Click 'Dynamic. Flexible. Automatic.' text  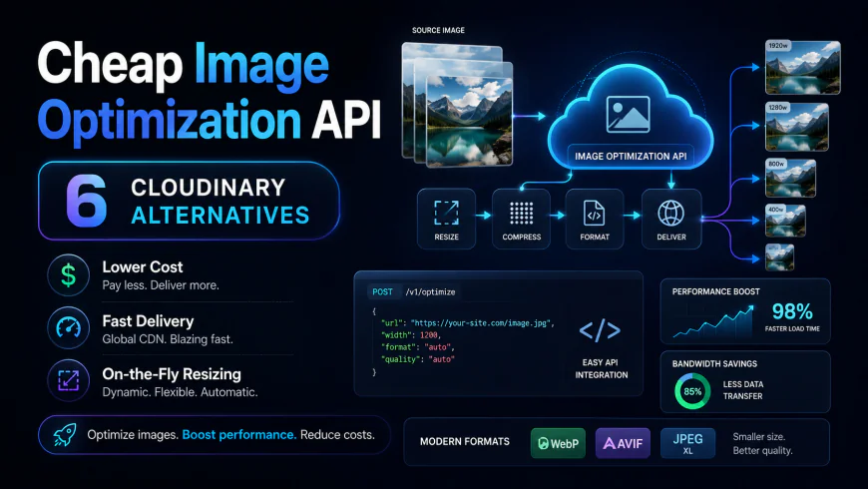[180, 392]
